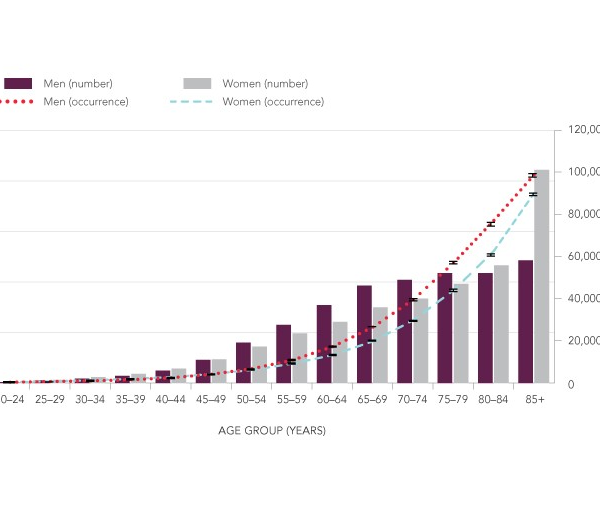This screenshot has height=526, width=600.
Task: Click the tallest gray bar for 85+
Action: [542, 280]
